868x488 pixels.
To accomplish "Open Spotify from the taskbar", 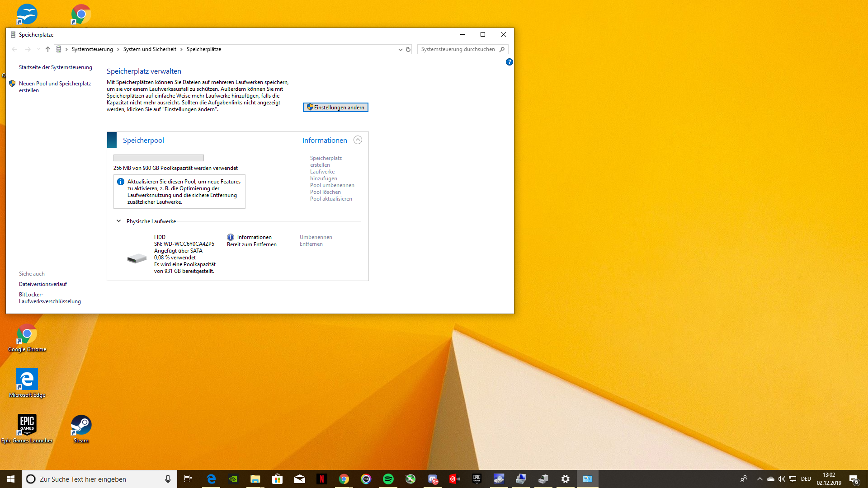I will [388, 479].
